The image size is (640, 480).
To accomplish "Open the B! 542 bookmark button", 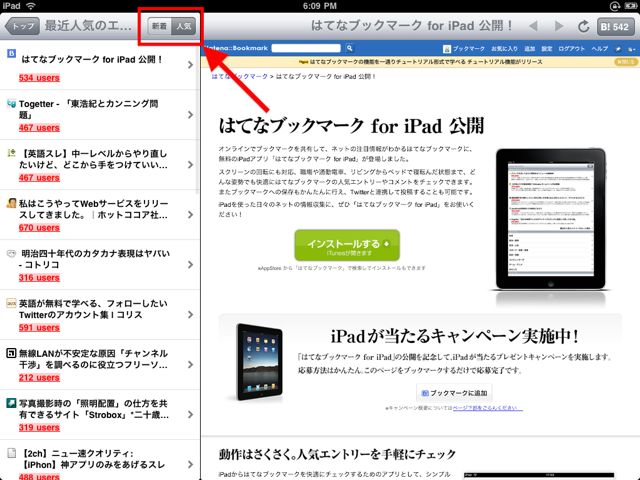I will click(615, 27).
